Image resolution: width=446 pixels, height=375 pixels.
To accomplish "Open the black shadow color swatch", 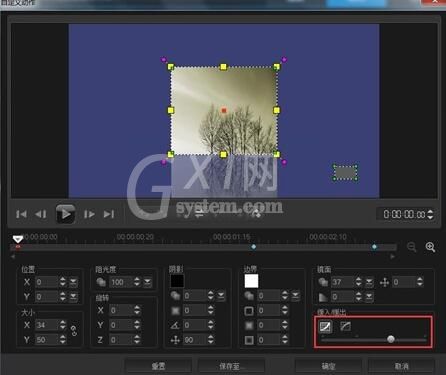I will 177,281.
